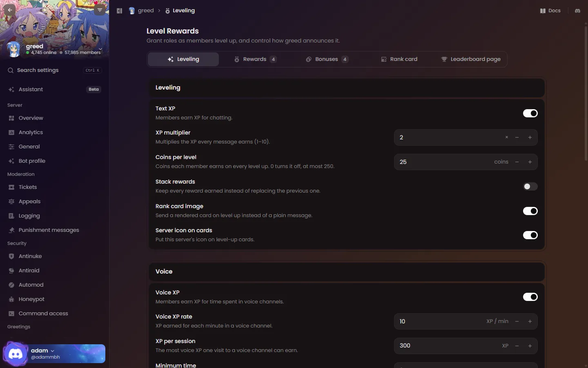Open the Docs book icon
Viewport: 588px width, 368px height.
tap(543, 11)
